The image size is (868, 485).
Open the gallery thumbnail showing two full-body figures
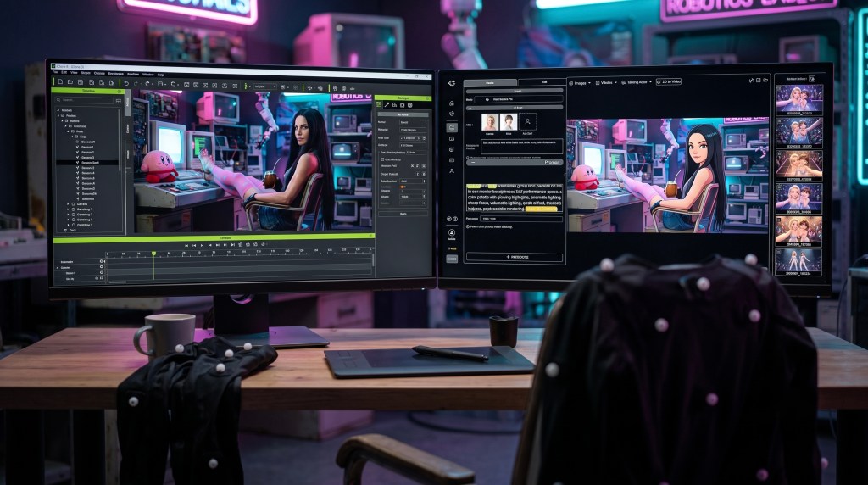pos(798,262)
